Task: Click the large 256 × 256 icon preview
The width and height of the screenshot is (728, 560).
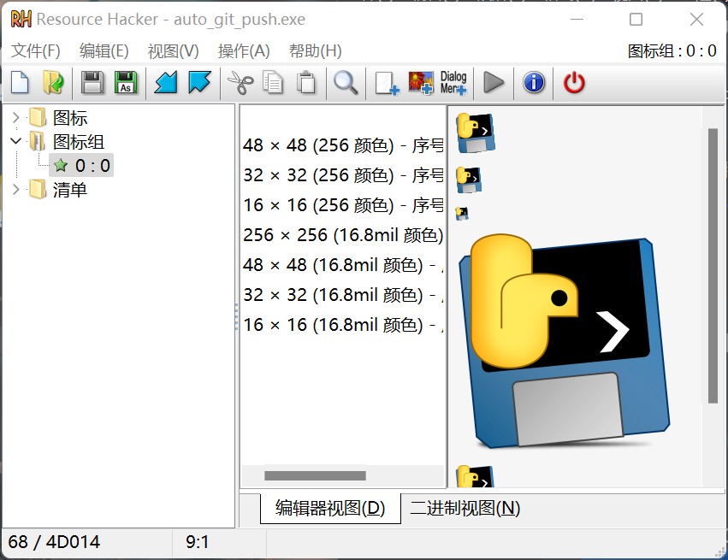Action: click(564, 341)
